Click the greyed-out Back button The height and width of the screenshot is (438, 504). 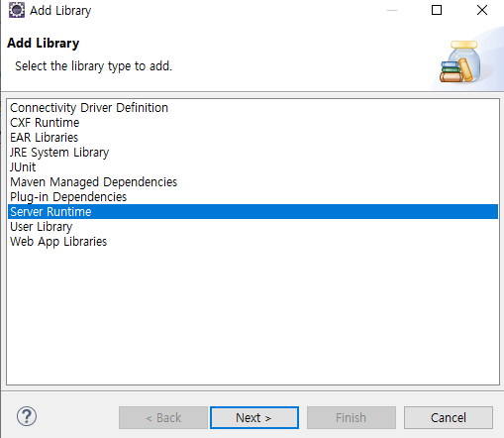click(x=163, y=418)
